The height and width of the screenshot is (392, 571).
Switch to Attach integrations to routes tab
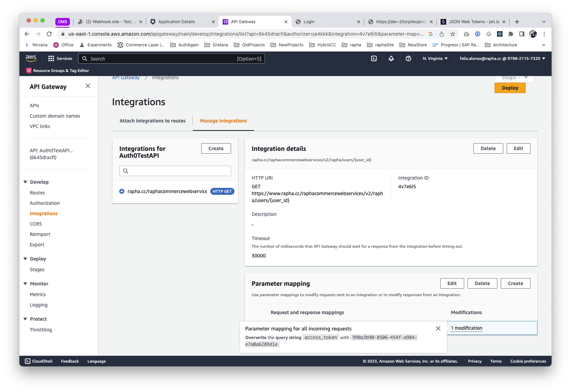[153, 121]
